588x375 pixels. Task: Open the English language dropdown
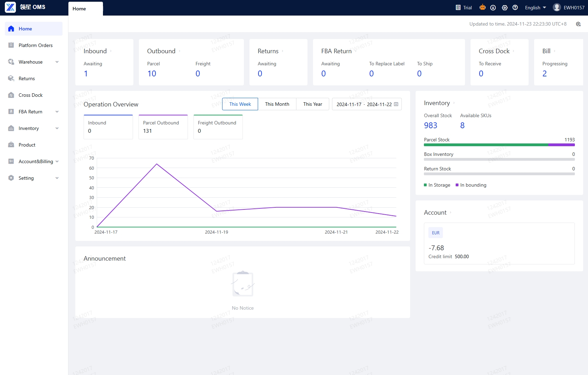pos(535,8)
